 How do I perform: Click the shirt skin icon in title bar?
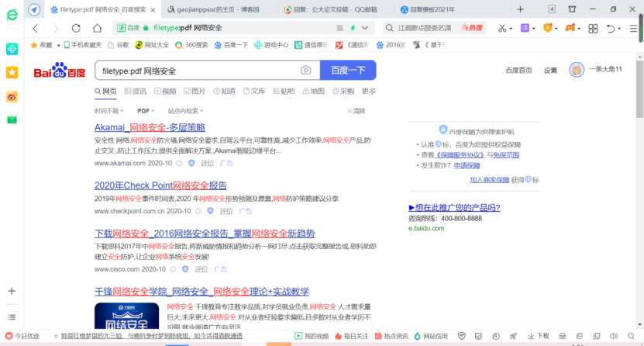coord(572,9)
